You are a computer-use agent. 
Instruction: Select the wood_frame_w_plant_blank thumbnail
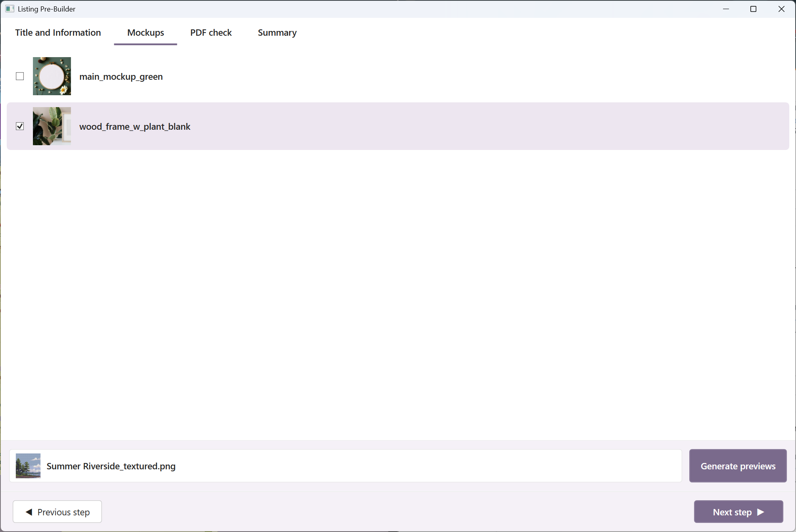tap(52, 126)
